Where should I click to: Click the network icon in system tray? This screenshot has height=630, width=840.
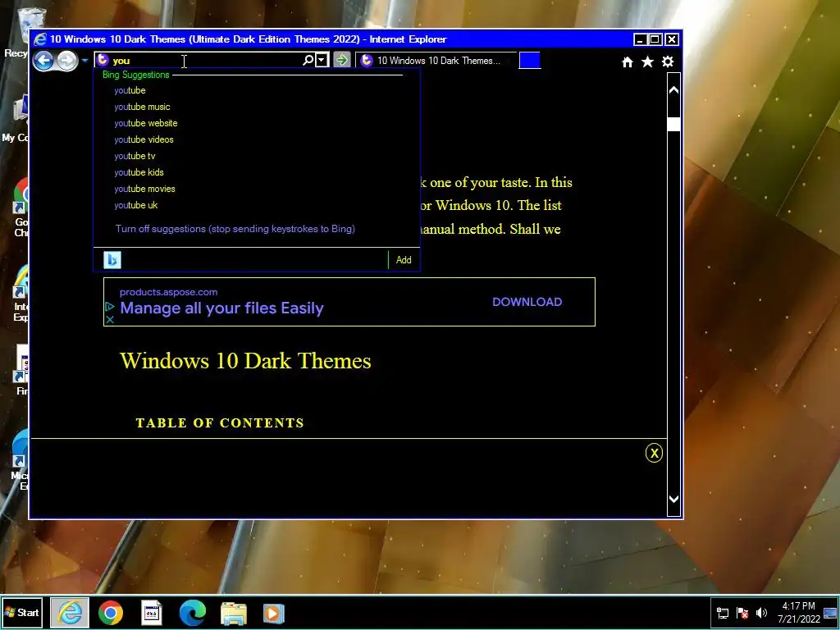click(723, 613)
